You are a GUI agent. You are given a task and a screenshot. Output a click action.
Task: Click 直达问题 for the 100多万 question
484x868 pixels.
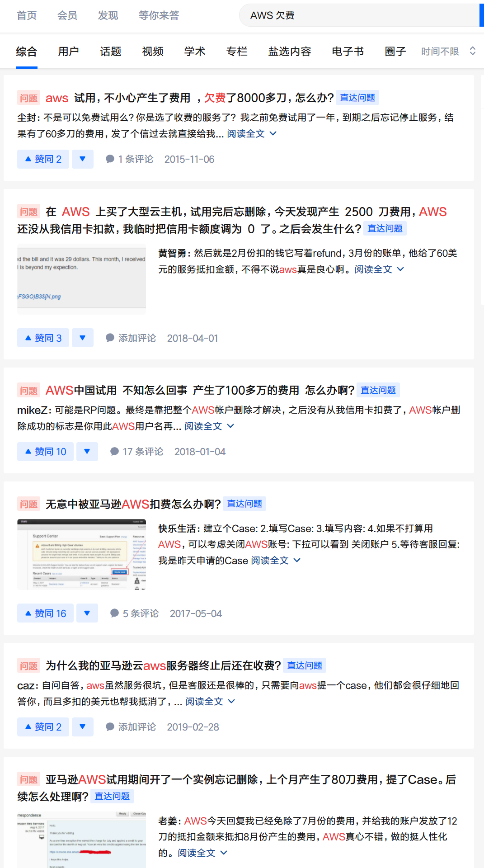click(378, 390)
